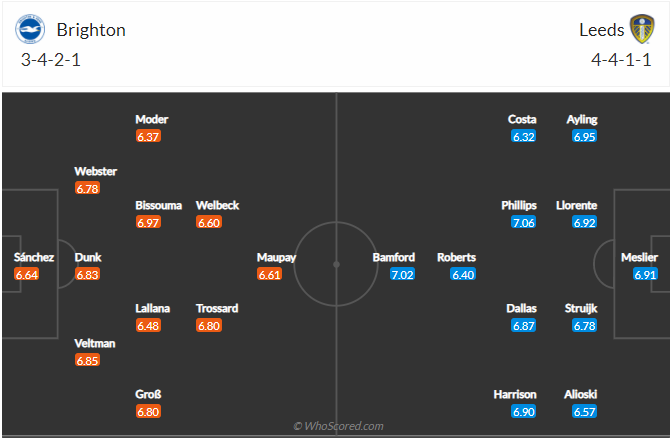Click the Brighton club crest icon
Image resolution: width=672 pixels, height=438 pixels.
pos(30,30)
